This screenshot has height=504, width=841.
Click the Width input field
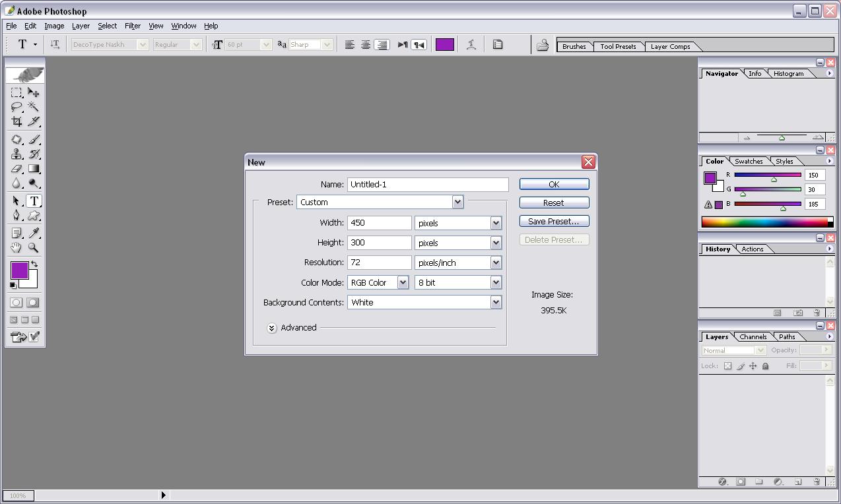(379, 223)
